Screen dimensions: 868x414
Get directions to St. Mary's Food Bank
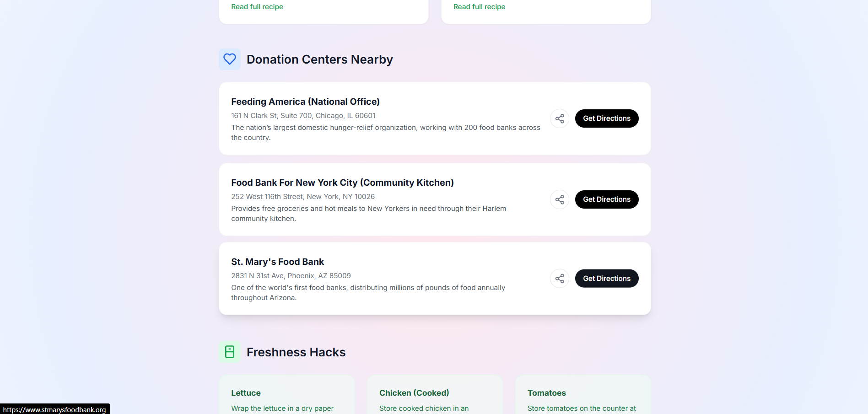[x=606, y=278]
